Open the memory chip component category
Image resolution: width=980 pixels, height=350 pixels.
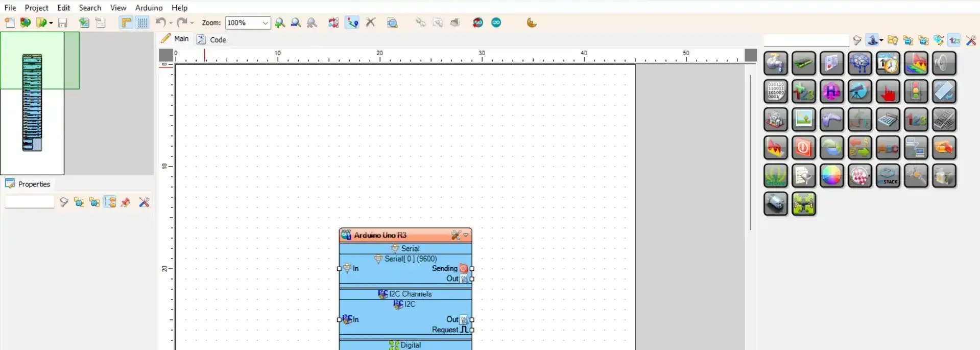[804, 64]
